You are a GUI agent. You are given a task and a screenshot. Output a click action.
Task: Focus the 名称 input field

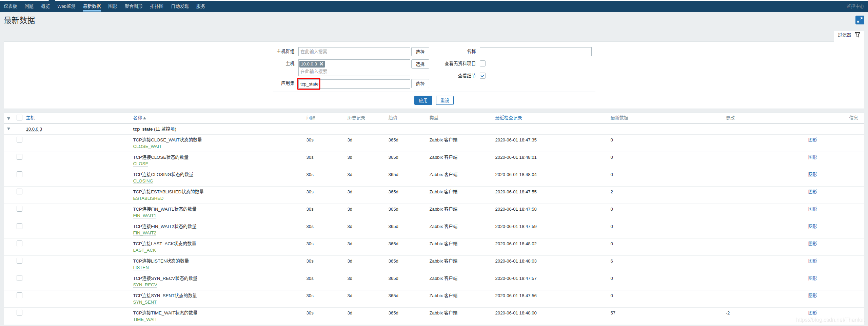(x=535, y=52)
